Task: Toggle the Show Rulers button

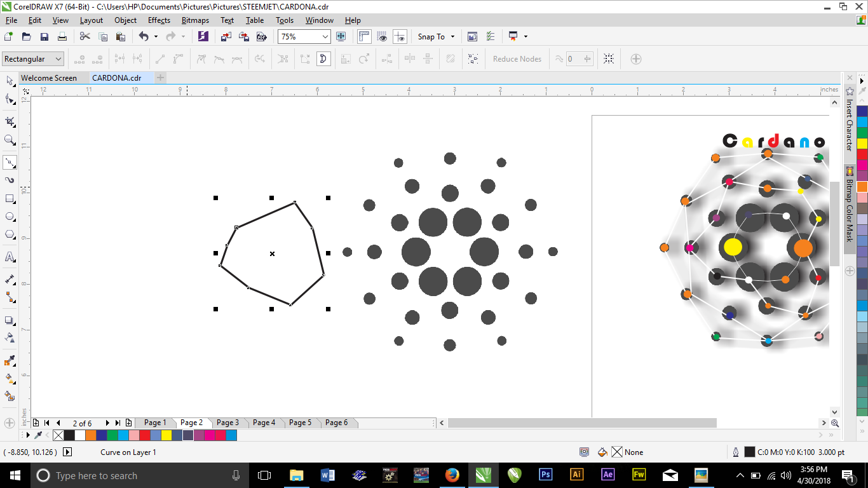Action: [x=364, y=37]
